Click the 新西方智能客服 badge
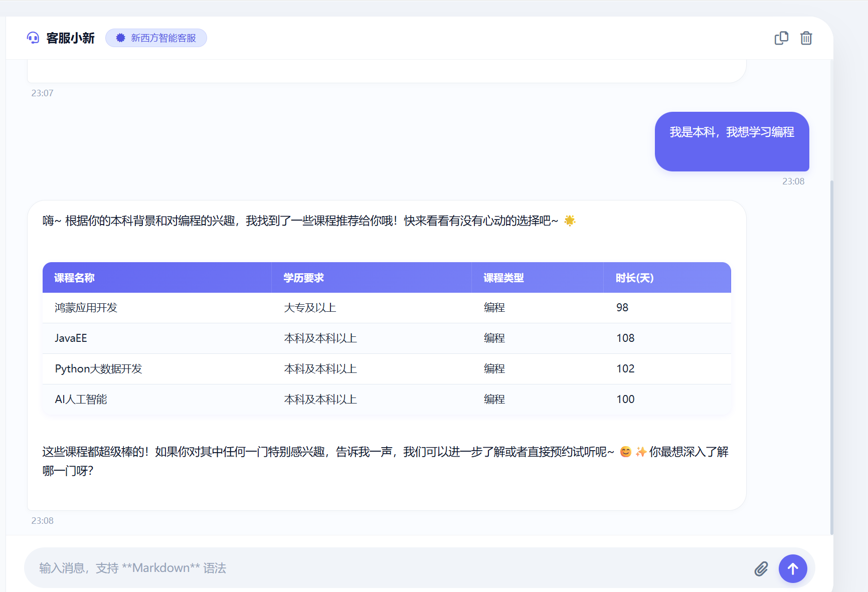868x592 pixels. (x=156, y=38)
